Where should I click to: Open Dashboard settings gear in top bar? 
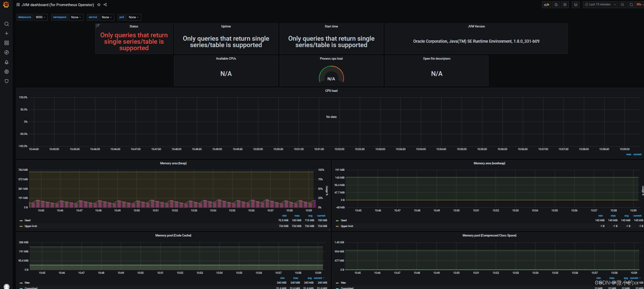[x=565, y=5]
